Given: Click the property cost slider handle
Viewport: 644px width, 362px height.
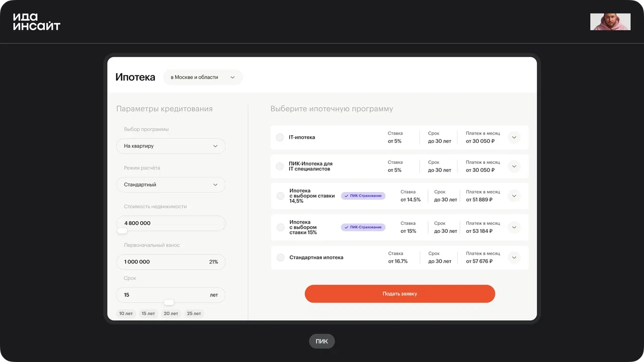Looking at the screenshot, I should tap(122, 231).
